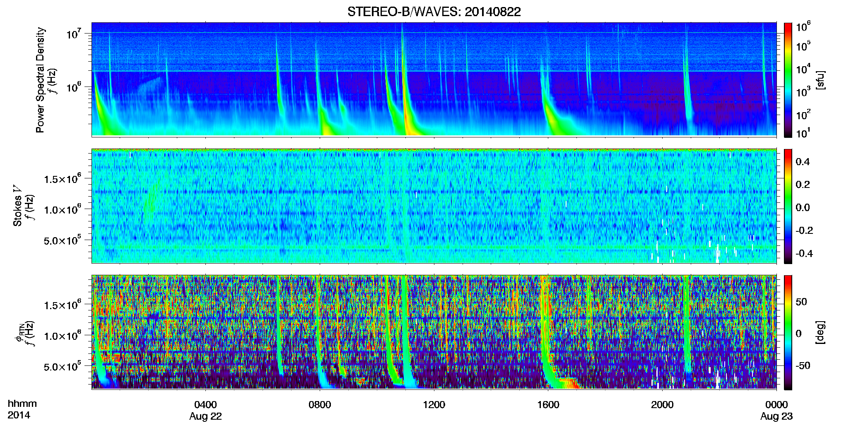This screenshot has height=447, width=868.
Task: Click the 0400 time axis label
Action: tap(205, 404)
